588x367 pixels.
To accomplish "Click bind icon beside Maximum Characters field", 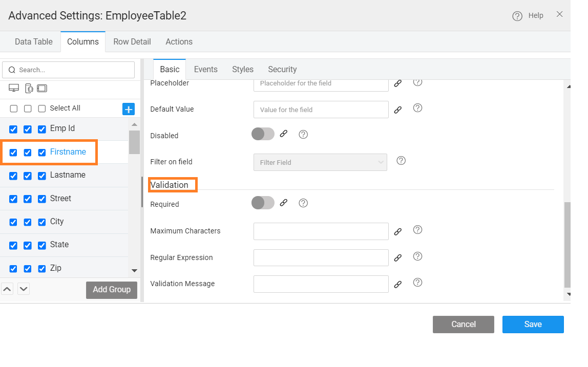I will [397, 231].
